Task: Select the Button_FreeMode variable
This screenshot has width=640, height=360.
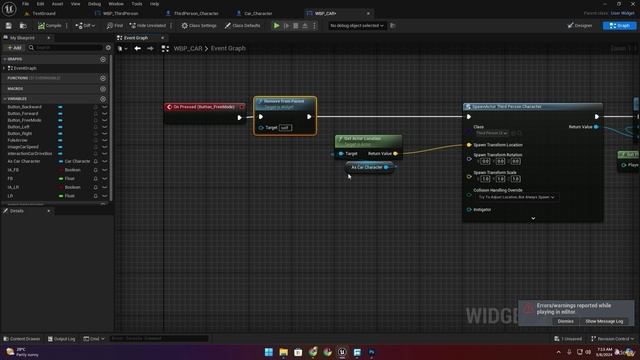Action: tap(24, 120)
